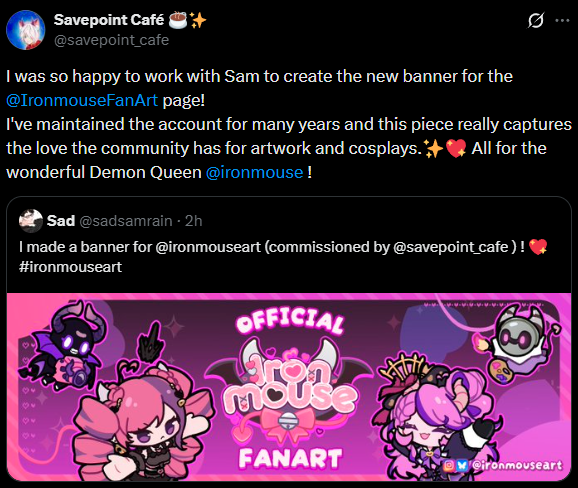Open Savepoint Café's profile avatar

(x=25, y=30)
